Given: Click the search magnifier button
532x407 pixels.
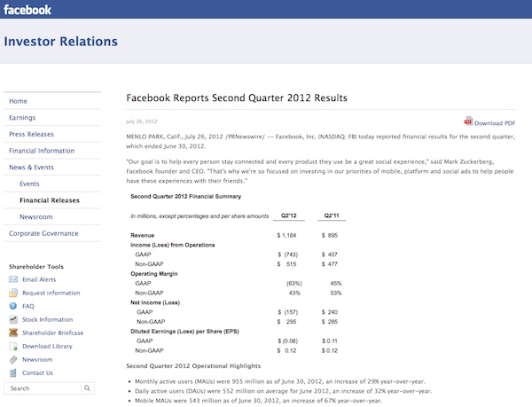Looking at the screenshot, I should coord(89,388).
